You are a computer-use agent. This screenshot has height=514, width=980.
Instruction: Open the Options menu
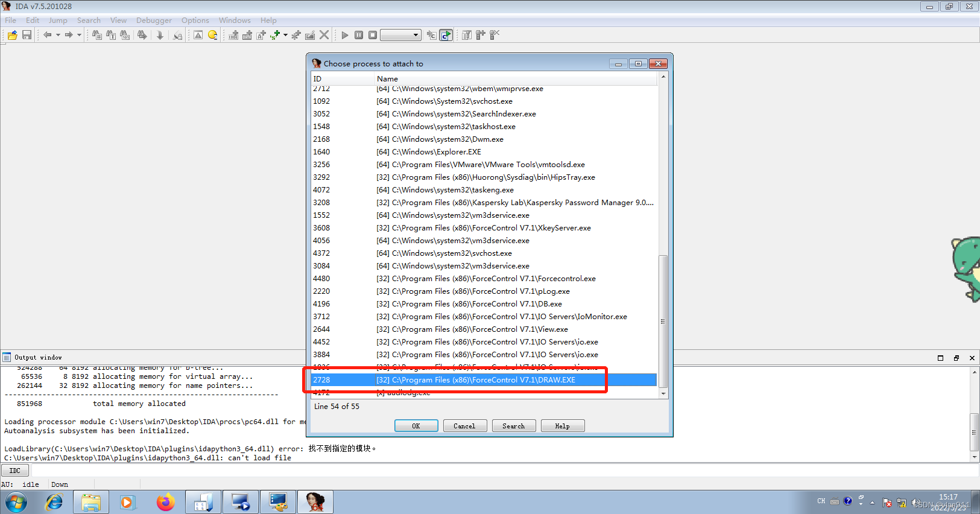(x=195, y=20)
